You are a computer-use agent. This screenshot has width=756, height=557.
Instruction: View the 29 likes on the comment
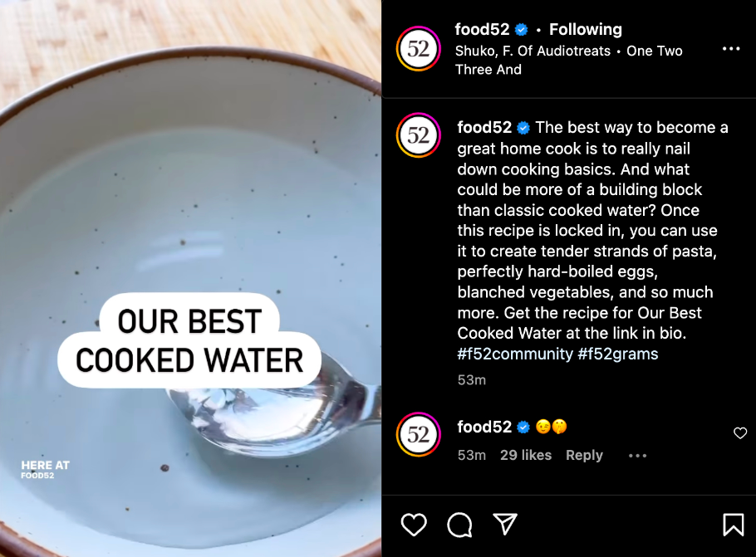(525, 455)
